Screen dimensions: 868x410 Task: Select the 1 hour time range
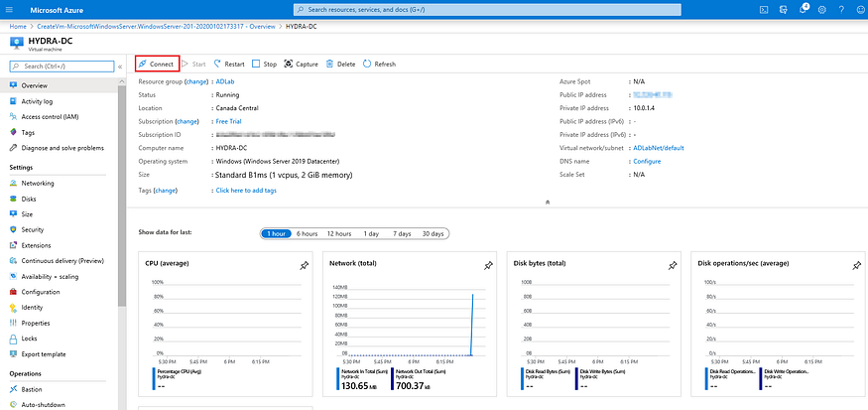276,233
